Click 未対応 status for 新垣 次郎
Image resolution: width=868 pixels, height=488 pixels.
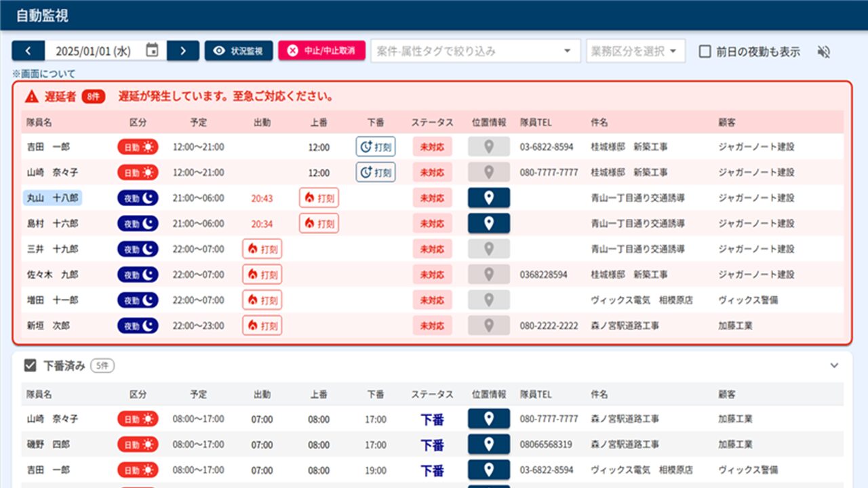[432, 325]
